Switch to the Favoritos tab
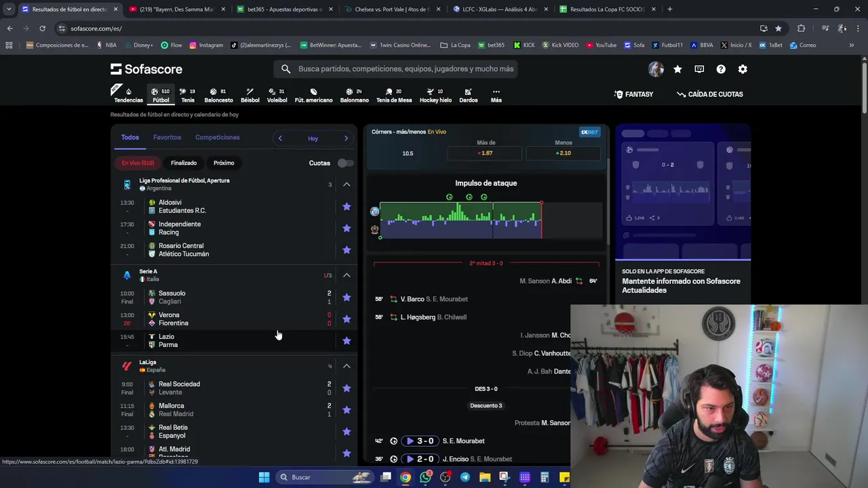 (167, 138)
